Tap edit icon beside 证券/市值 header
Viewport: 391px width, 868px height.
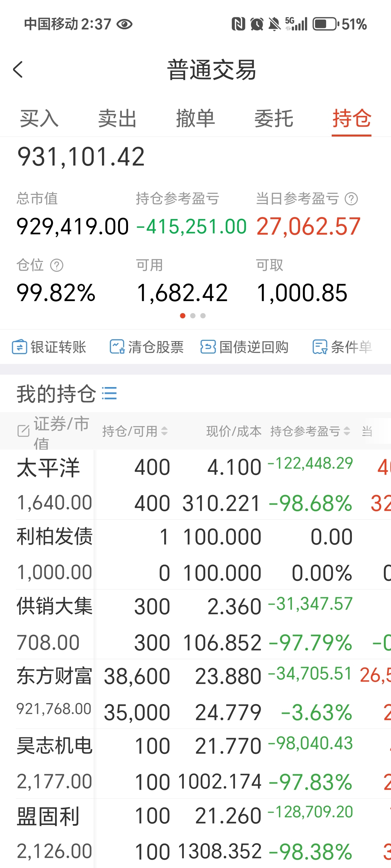tap(23, 431)
